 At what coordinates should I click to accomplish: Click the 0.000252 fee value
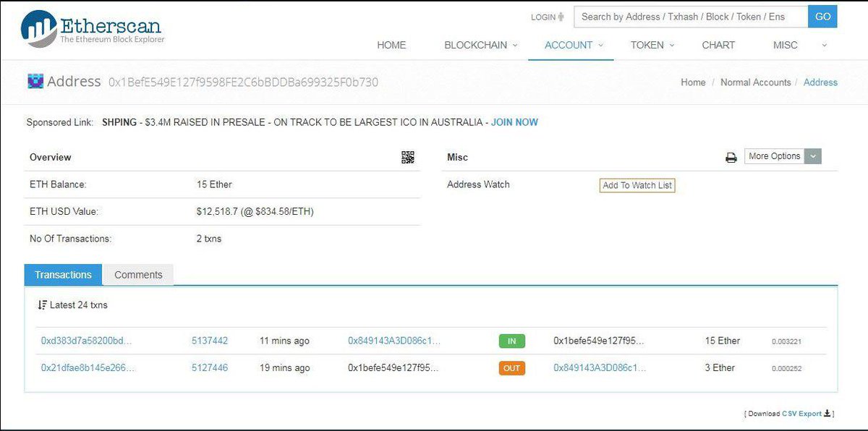coord(786,368)
